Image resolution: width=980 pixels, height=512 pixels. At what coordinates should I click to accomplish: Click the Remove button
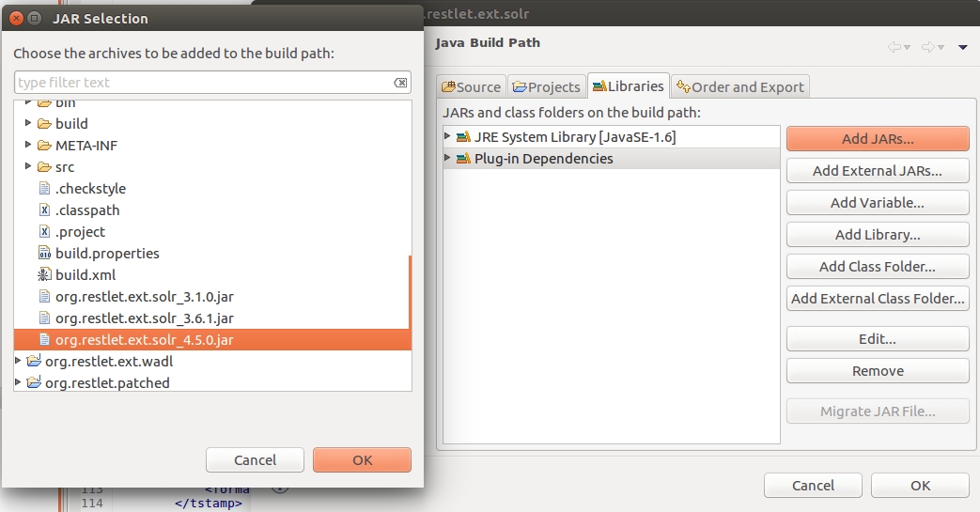(878, 371)
